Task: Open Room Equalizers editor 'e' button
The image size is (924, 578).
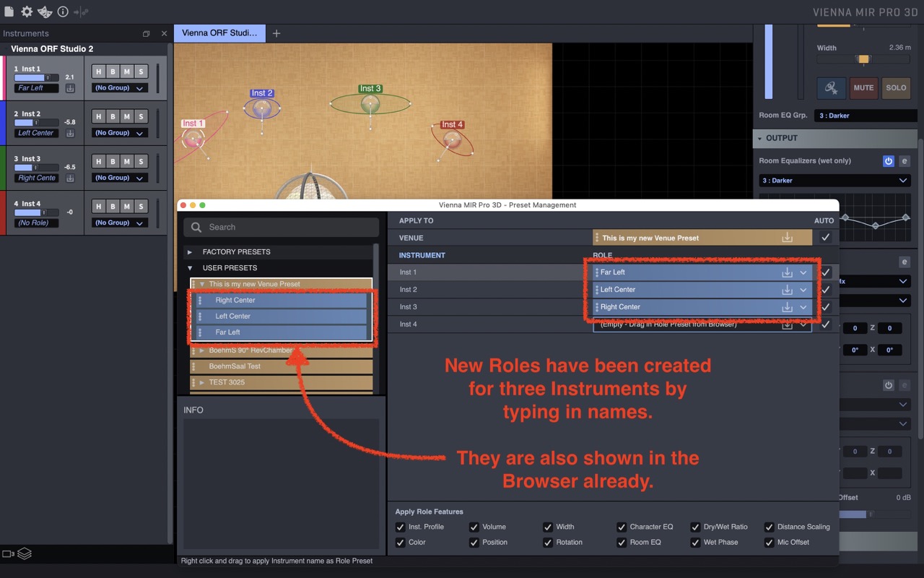Action: coord(904,161)
